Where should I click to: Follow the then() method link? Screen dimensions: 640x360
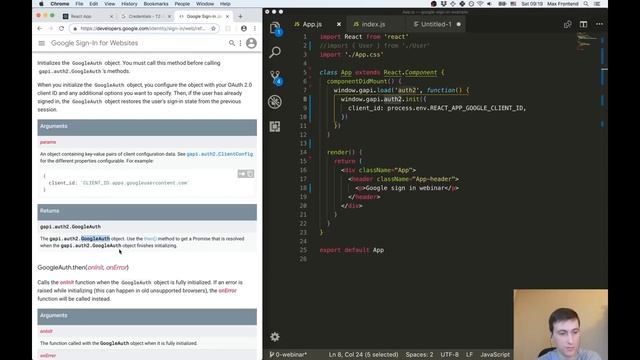pos(150,238)
